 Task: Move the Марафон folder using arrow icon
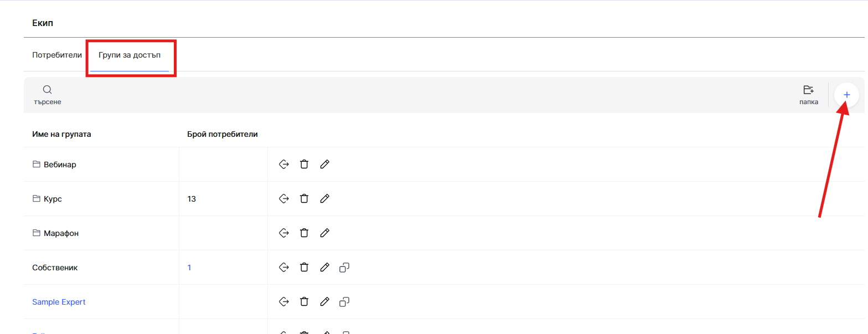tap(284, 233)
